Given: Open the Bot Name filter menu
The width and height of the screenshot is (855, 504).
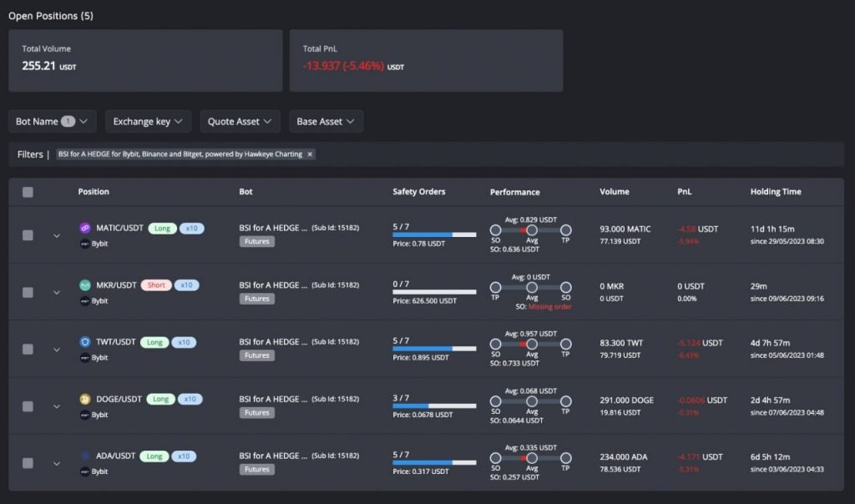Looking at the screenshot, I should [x=52, y=121].
